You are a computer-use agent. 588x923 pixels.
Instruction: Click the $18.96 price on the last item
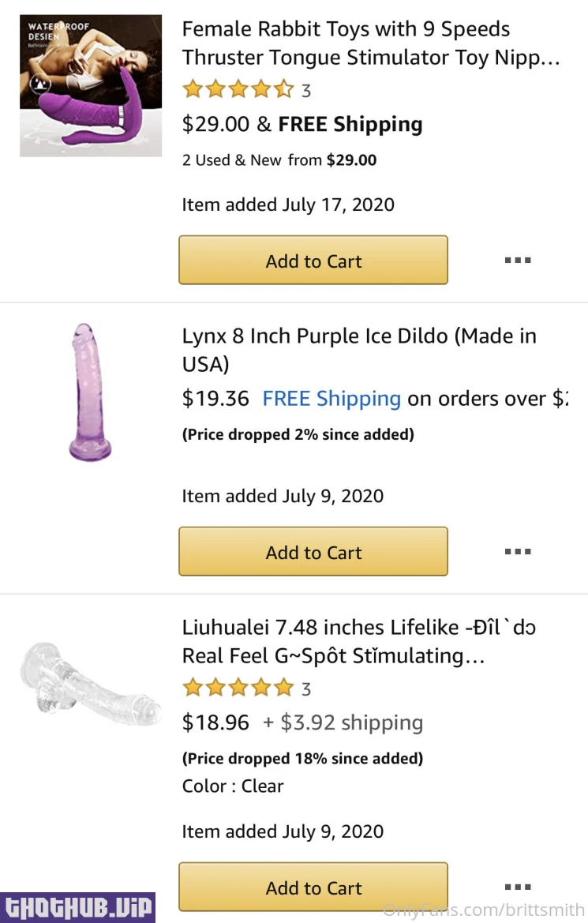[x=215, y=722]
